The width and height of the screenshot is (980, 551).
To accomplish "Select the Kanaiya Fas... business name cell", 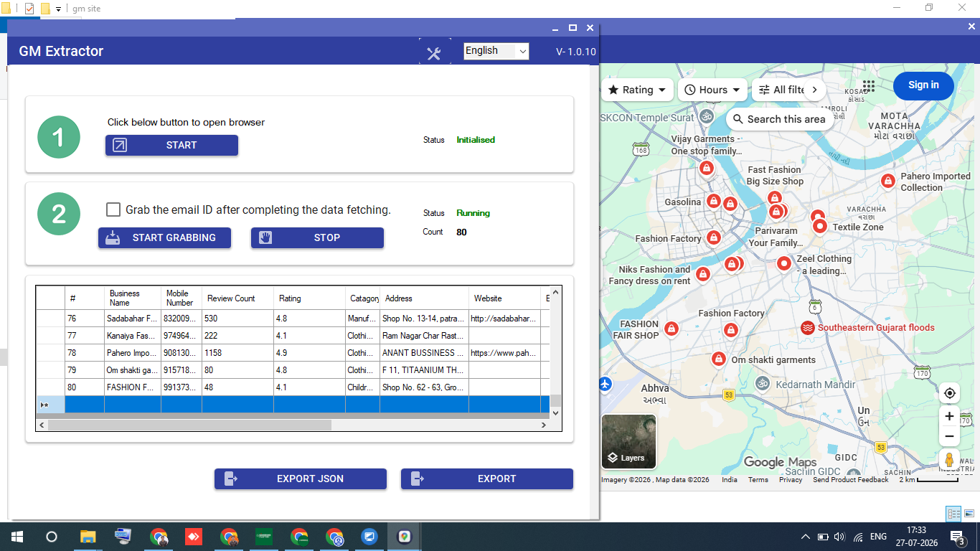I will [x=133, y=336].
